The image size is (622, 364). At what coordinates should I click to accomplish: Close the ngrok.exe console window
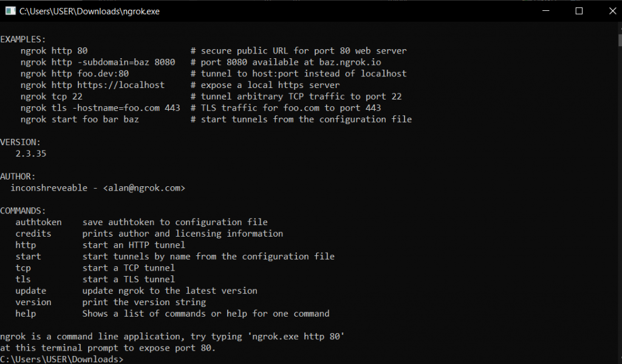point(612,11)
